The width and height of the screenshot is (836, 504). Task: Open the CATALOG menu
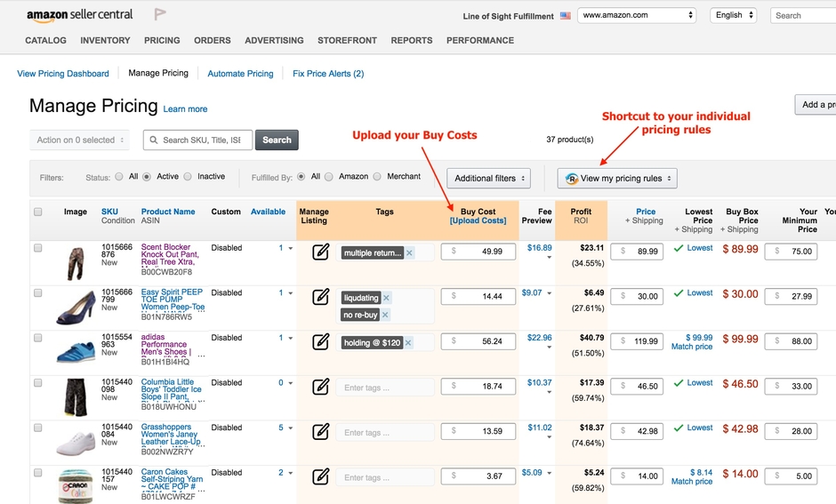point(46,41)
